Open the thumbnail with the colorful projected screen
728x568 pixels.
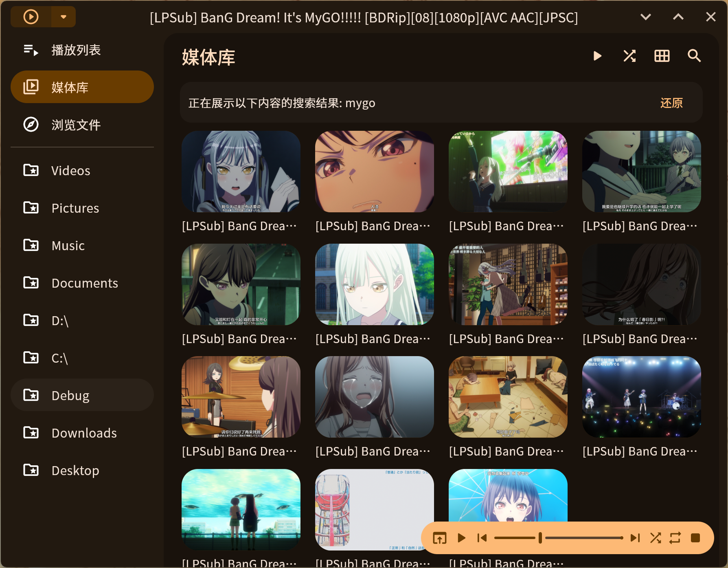click(x=508, y=172)
